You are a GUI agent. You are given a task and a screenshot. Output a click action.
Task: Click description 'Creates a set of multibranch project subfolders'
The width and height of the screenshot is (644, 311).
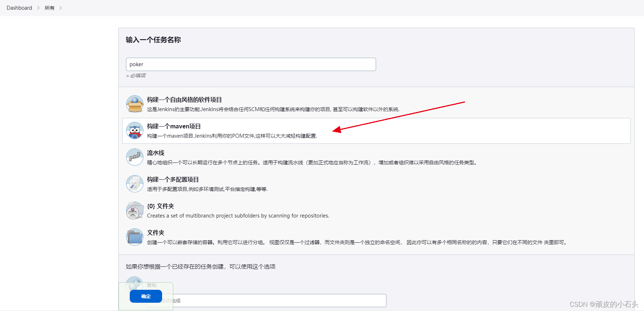pyautogui.click(x=238, y=216)
